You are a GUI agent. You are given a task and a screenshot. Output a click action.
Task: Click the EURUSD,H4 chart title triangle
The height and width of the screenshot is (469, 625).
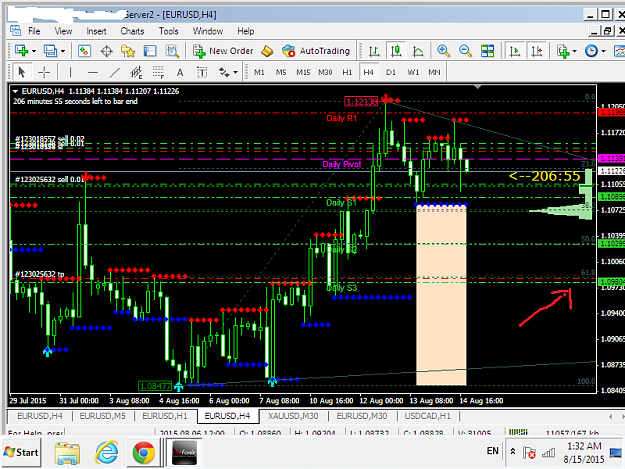15,91
